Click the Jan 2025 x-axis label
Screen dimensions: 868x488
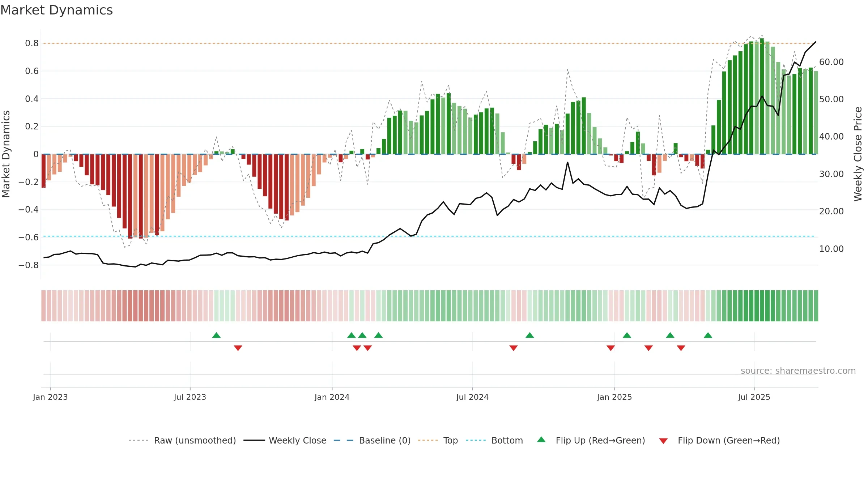coord(614,397)
